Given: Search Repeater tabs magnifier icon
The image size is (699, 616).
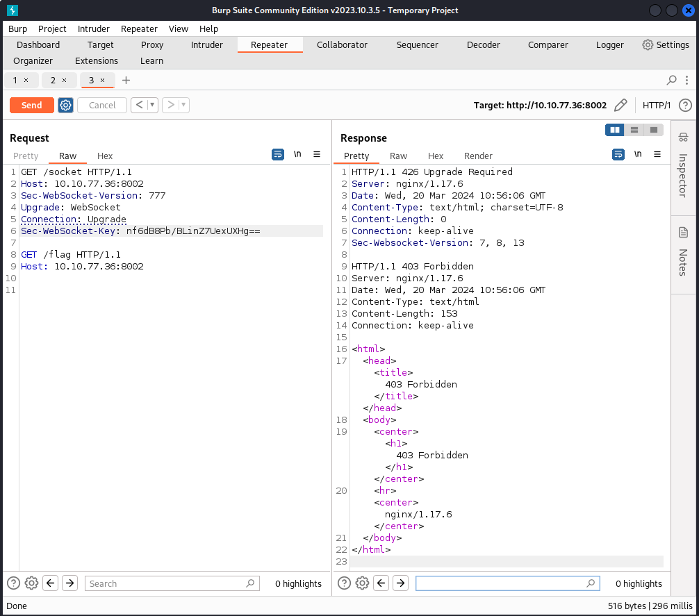Looking at the screenshot, I should [671, 80].
